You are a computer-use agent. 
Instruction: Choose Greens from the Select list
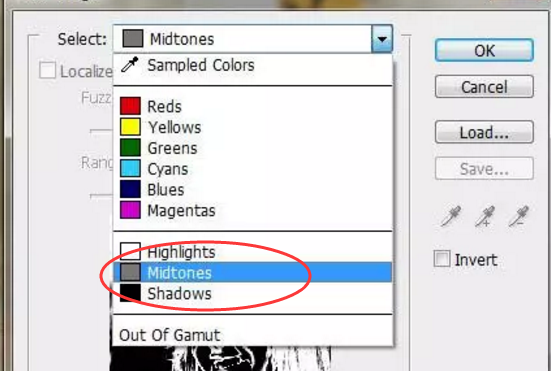pyautogui.click(x=253, y=148)
